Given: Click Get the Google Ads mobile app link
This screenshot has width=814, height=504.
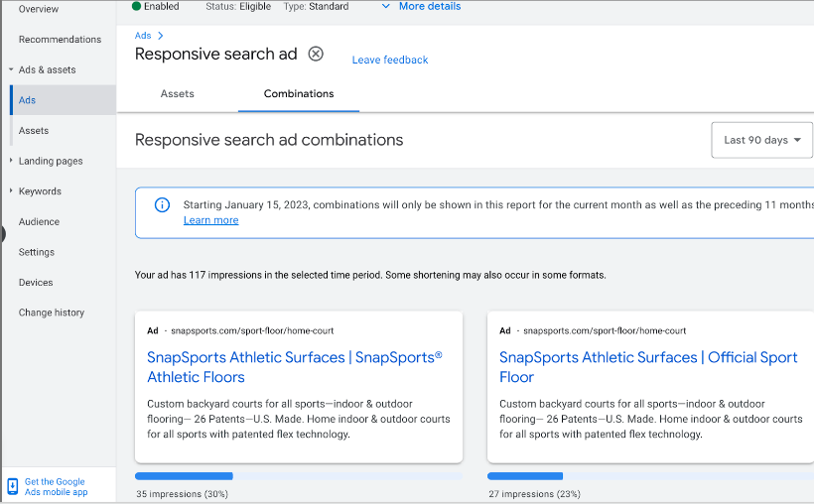Looking at the screenshot, I should click(x=56, y=487).
